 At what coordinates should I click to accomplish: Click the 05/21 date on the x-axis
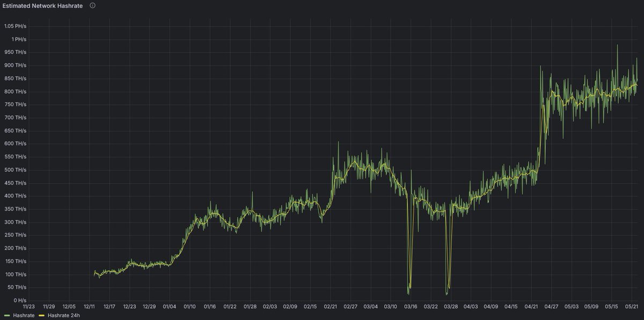(632, 307)
